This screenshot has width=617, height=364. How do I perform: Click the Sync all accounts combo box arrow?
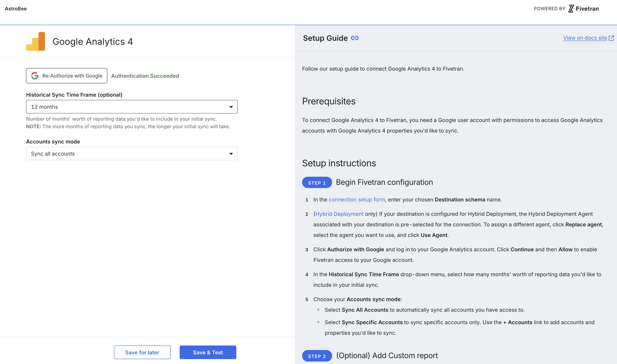[231, 153]
